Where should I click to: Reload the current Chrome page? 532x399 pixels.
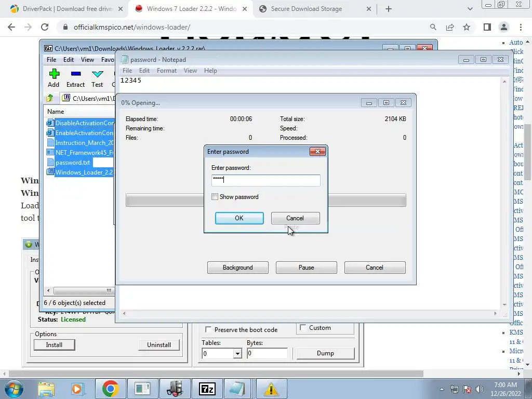(45, 27)
